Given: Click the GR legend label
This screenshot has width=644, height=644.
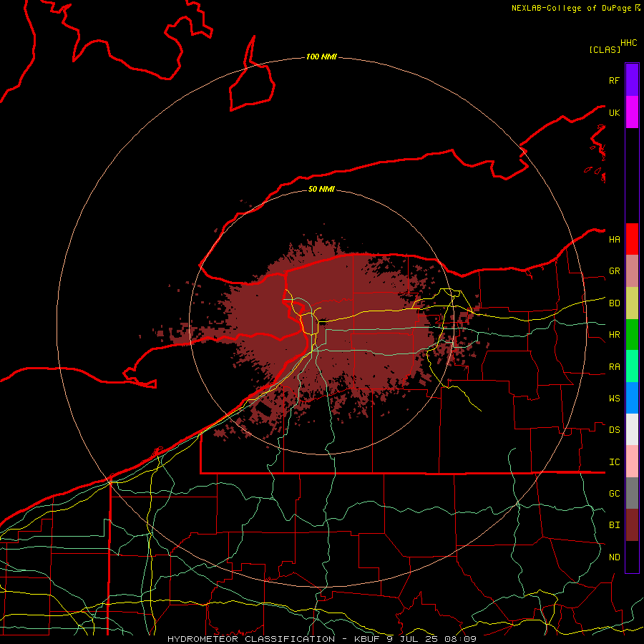Looking at the screenshot, I should [614, 271].
